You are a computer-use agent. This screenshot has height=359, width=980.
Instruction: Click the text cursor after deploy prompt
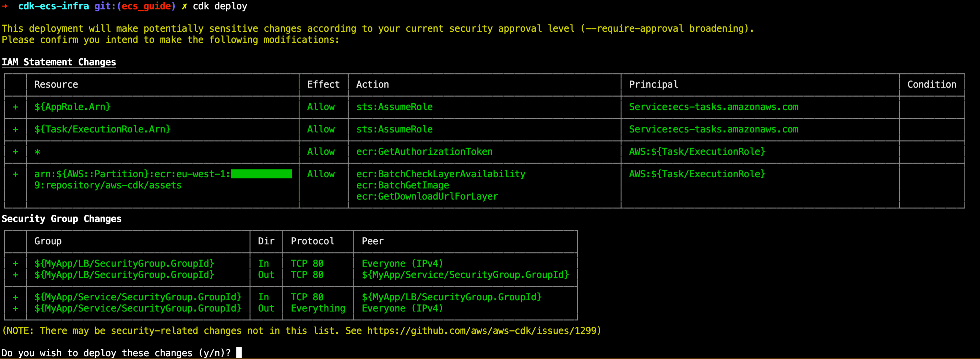239,353
